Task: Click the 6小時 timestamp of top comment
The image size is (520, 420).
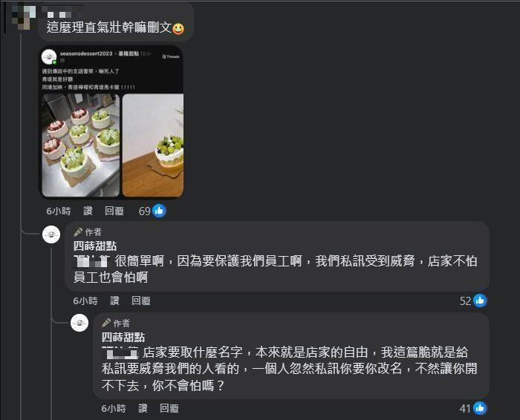Action: [59, 211]
